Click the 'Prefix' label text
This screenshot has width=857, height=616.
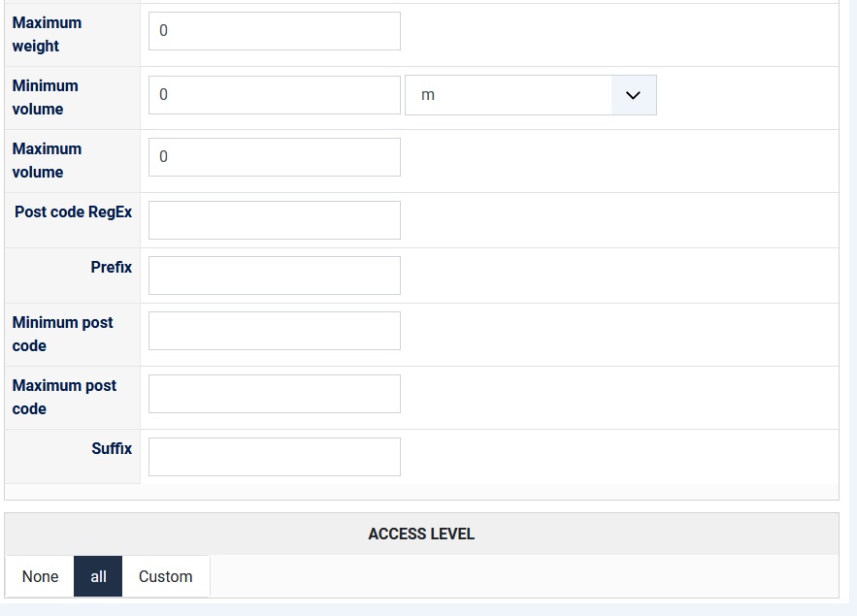pos(111,267)
